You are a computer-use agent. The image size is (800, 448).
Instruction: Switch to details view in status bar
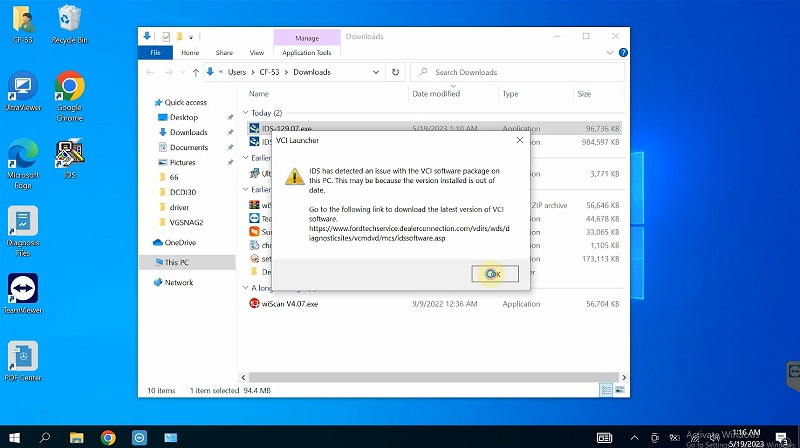point(606,389)
